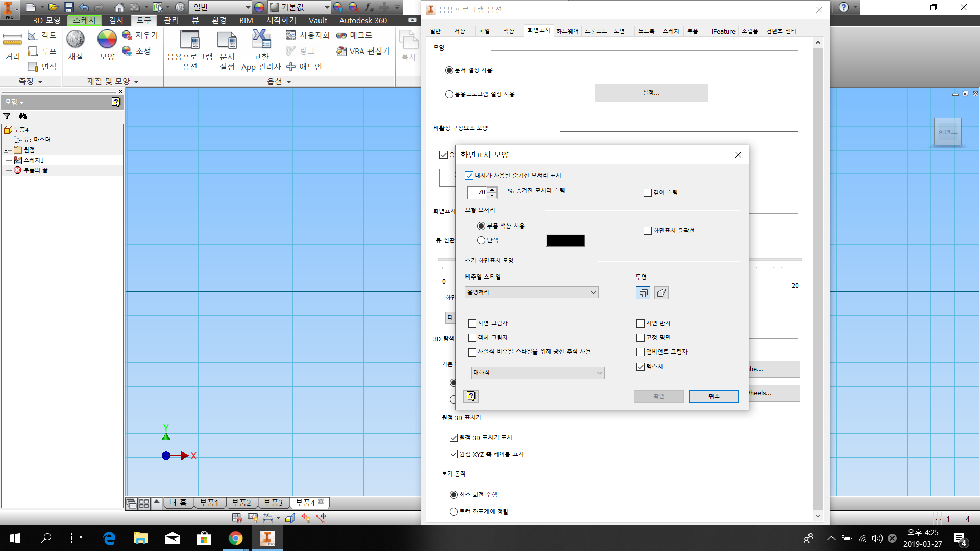980x551 pixels.
Task: Click the orthographic projection icon
Action: tap(643, 293)
